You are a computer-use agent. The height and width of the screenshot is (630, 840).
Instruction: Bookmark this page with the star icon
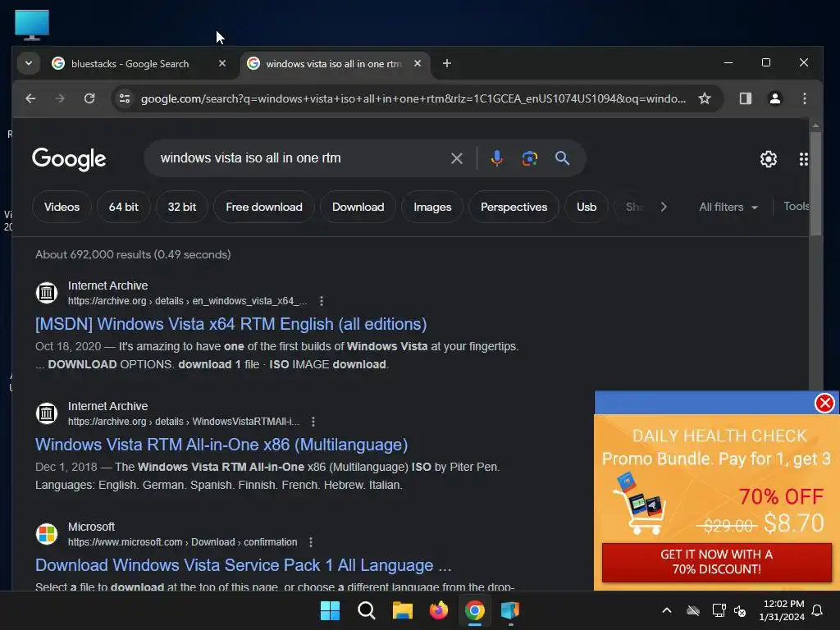pyautogui.click(x=705, y=98)
